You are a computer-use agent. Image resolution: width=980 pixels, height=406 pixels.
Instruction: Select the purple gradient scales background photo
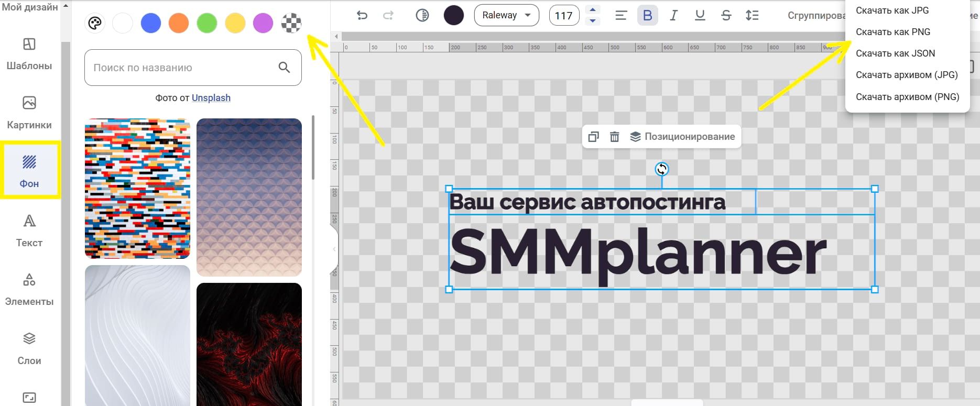(x=249, y=197)
